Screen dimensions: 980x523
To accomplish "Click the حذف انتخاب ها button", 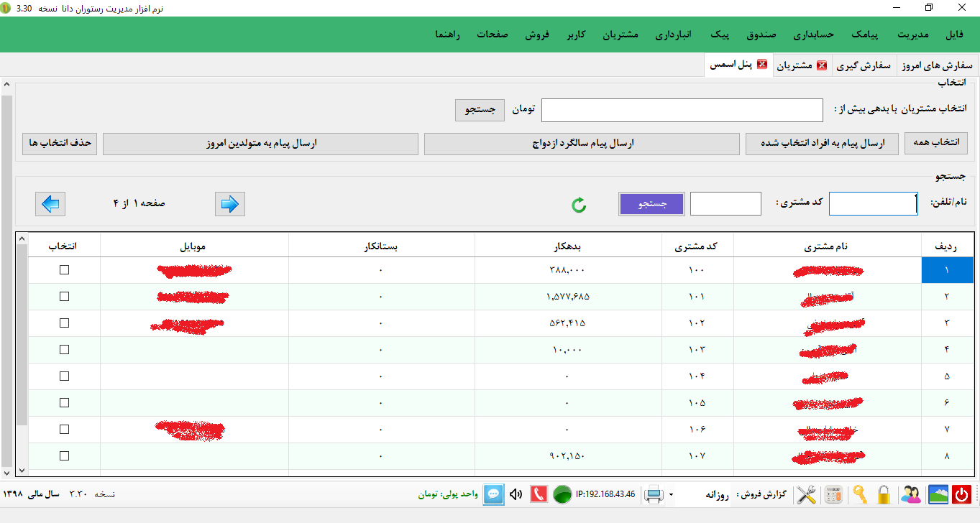I will point(60,144).
